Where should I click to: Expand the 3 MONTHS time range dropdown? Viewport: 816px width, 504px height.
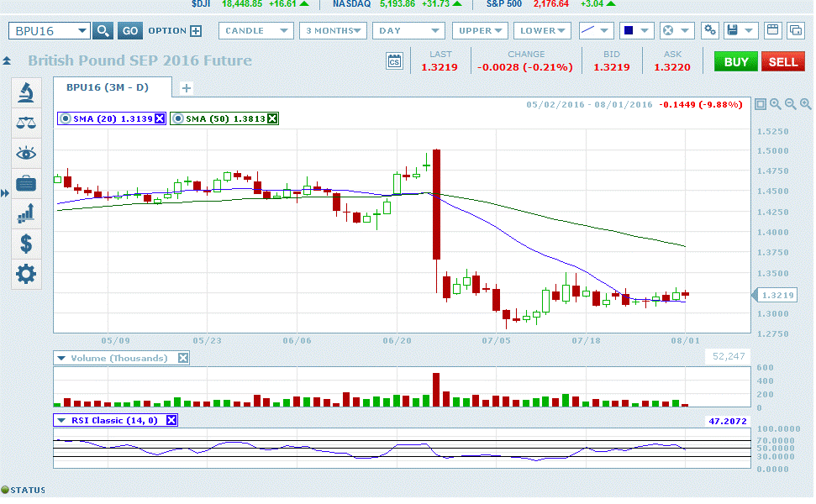pos(334,31)
